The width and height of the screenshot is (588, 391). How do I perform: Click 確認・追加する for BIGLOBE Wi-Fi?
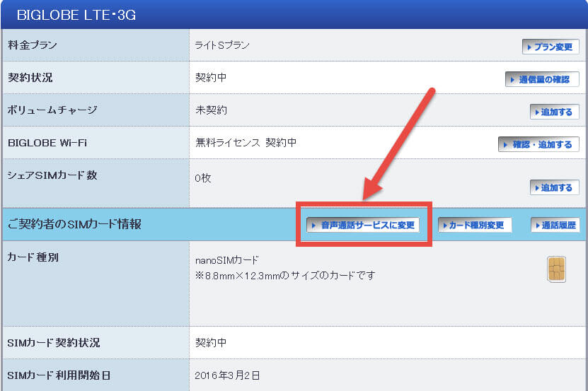pyautogui.click(x=538, y=144)
